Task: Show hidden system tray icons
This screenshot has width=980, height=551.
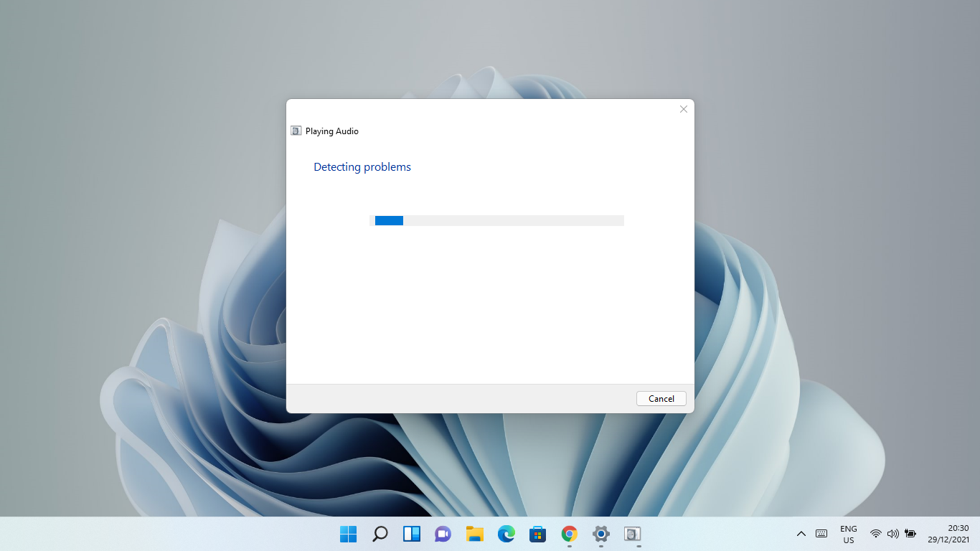Action: pyautogui.click(x=801, y=534)
